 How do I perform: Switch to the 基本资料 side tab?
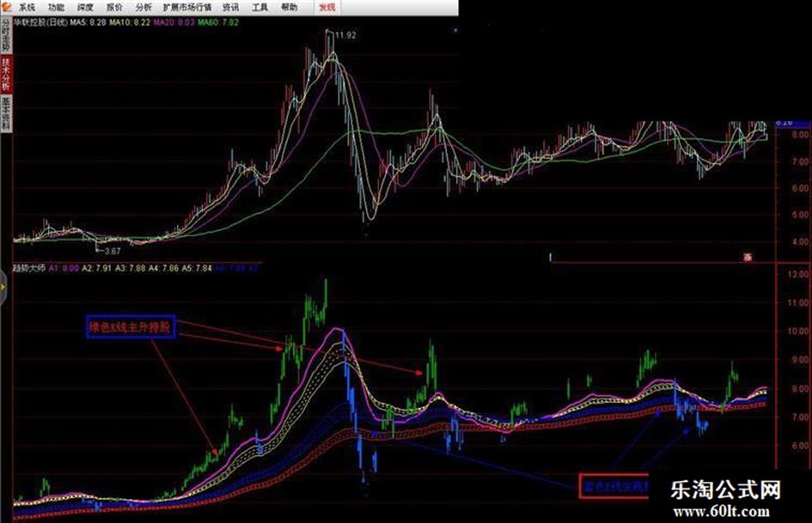pyautogui.click(x=6, y=113)
